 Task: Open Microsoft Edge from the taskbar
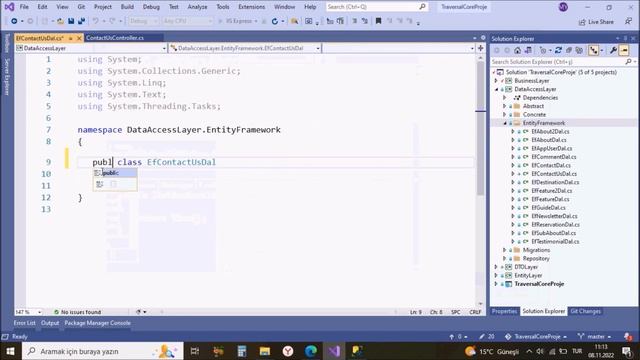[311, 351]
